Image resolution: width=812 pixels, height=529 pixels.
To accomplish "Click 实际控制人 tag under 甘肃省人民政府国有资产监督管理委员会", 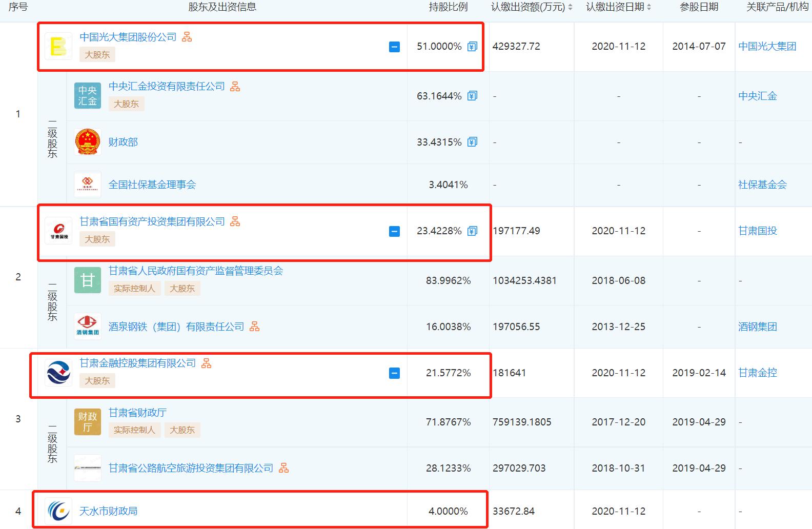I will [x=134, y=288].
